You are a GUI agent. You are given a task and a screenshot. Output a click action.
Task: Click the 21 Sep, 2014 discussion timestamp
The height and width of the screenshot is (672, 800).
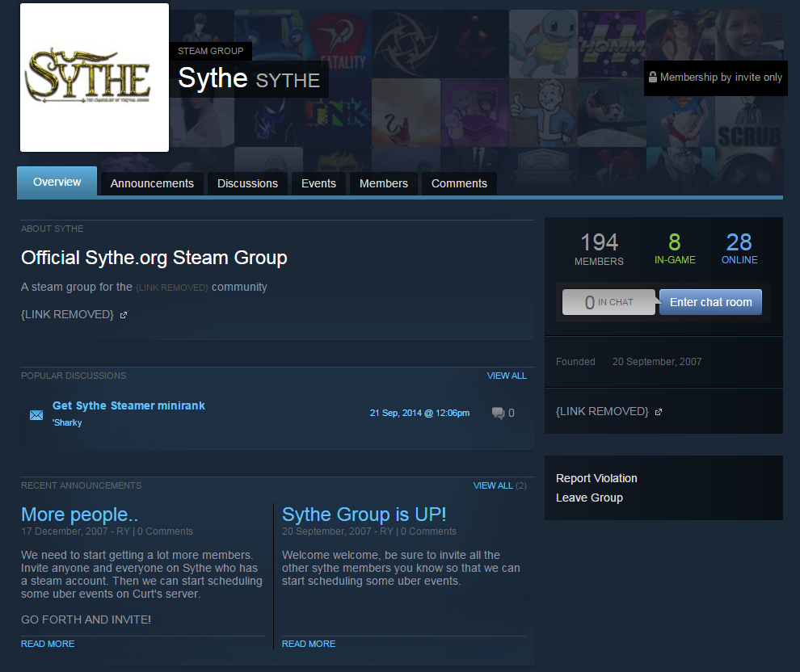419,413
